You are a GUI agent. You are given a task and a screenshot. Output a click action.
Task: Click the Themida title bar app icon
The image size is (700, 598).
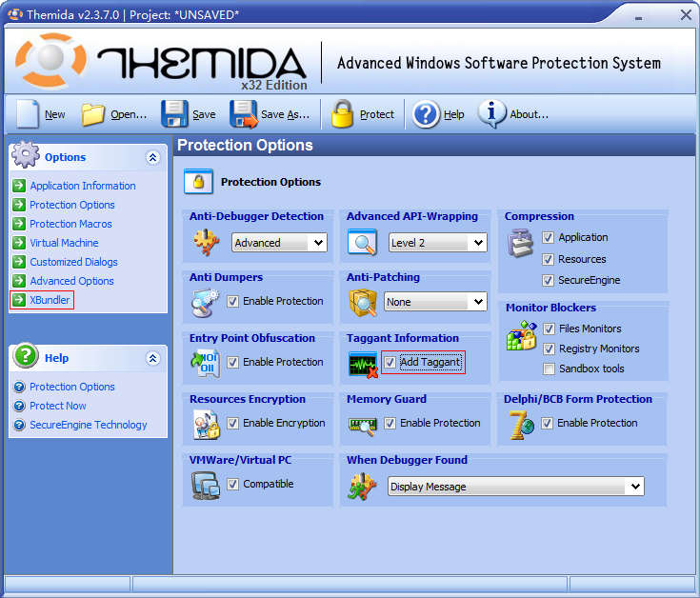tap(15, 14)
